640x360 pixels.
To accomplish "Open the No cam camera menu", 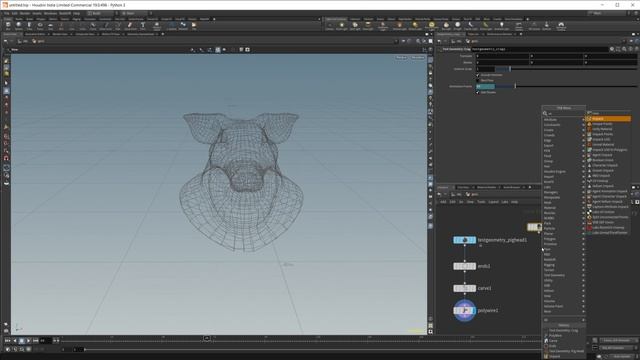I will click(x=418, y=58).
